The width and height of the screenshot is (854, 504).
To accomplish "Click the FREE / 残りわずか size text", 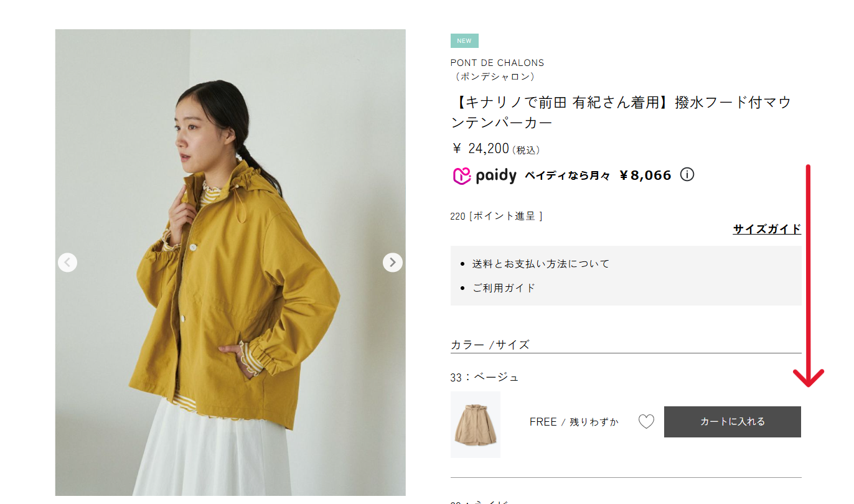I will (x=574, y=422).
